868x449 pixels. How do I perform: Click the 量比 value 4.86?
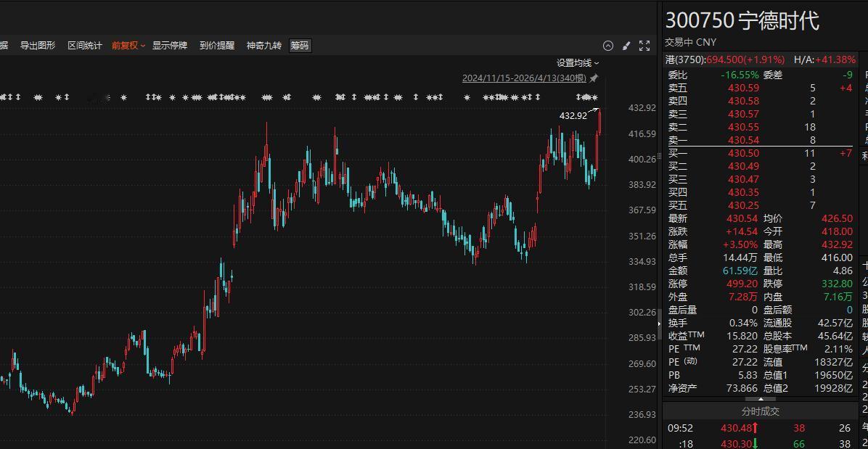pyautogui.click(x=843, y=271)
